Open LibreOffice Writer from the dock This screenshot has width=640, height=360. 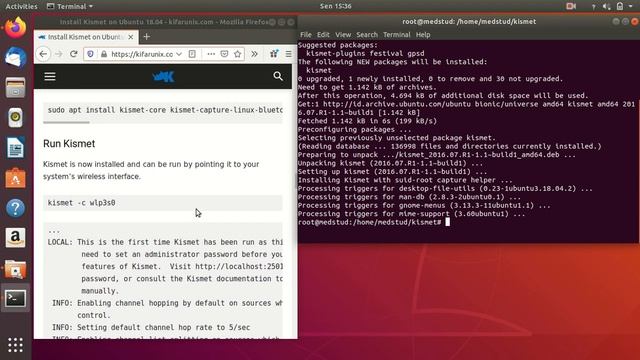pos(16,148)
